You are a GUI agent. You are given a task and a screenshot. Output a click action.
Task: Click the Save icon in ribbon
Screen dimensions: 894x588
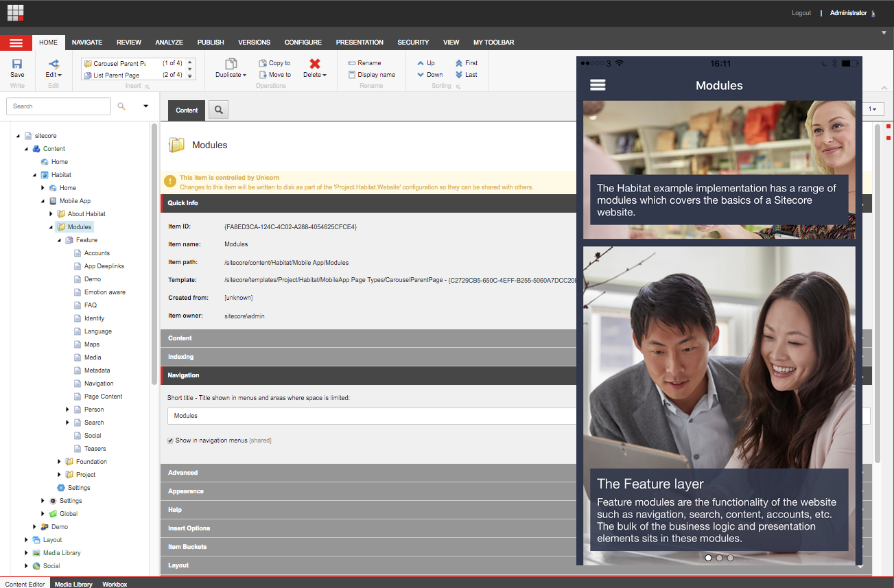click(17, 64)
